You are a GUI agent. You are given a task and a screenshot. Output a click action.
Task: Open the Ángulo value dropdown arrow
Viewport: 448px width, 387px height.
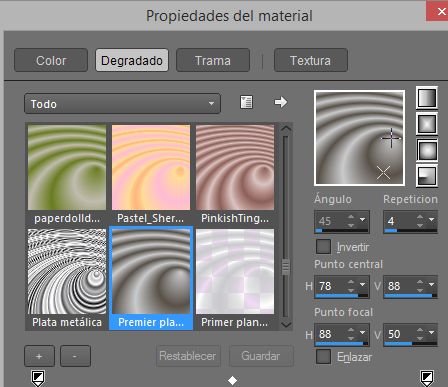click(x=362, y=220)
